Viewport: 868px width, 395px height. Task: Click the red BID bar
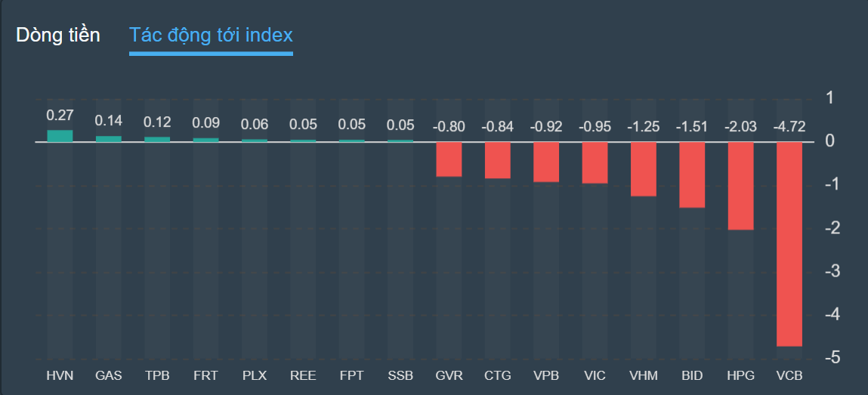[692, 174]
